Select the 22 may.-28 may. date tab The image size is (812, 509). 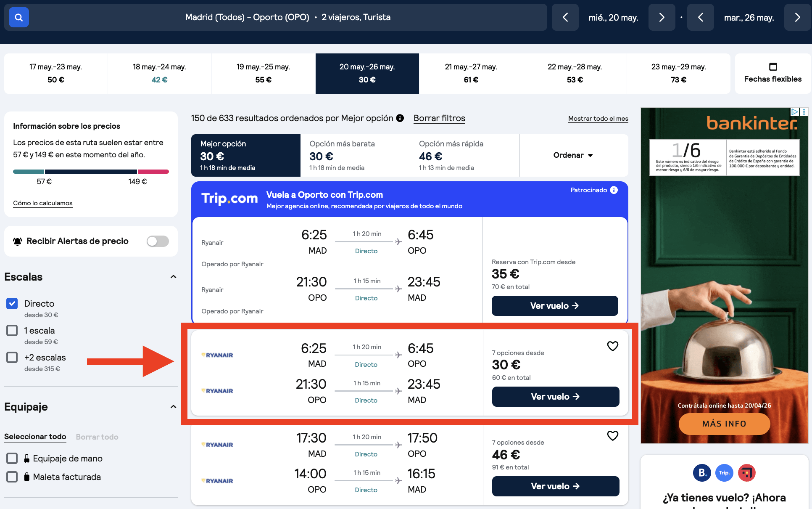(x=575, y=73)
